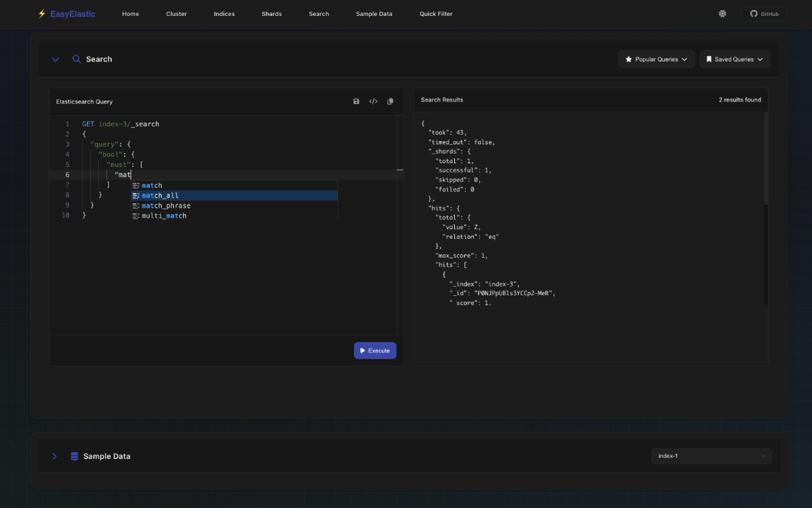Copy the query using the copy icon

tap(390, 101)
